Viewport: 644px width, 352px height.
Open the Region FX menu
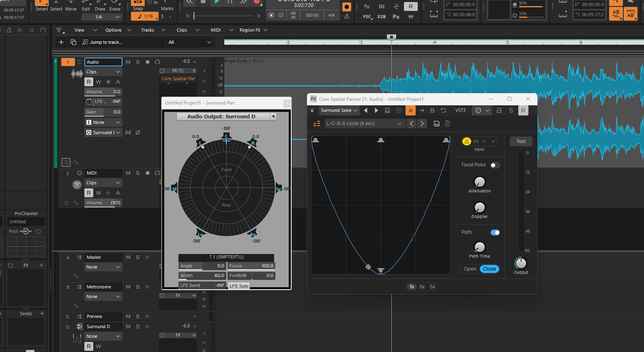tap(250, 30)
